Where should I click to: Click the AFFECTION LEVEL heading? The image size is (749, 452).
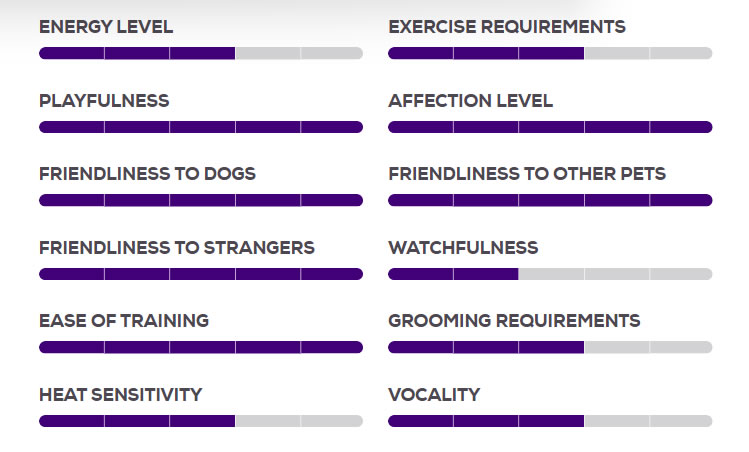471,101
